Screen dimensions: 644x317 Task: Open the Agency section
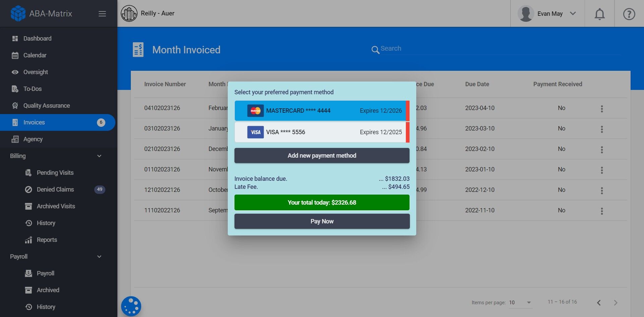tap(33, 139)
